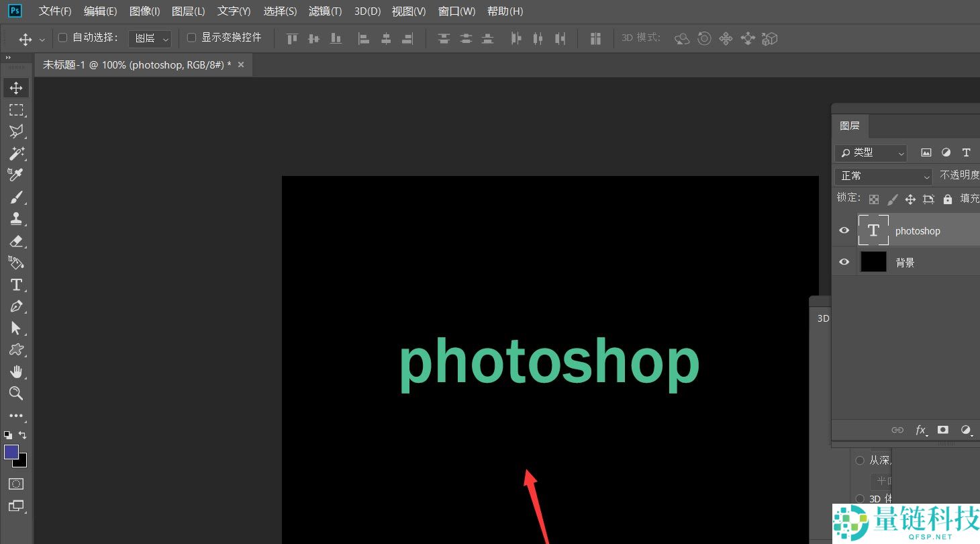Select the Eyedropper tool
980x544 pixels.
(16, 175)
